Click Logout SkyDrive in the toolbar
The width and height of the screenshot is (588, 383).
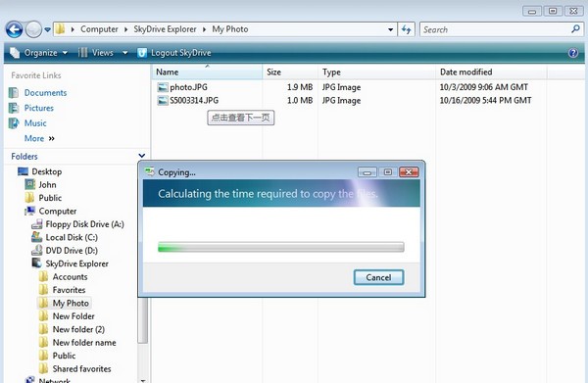tap(180, 53)
